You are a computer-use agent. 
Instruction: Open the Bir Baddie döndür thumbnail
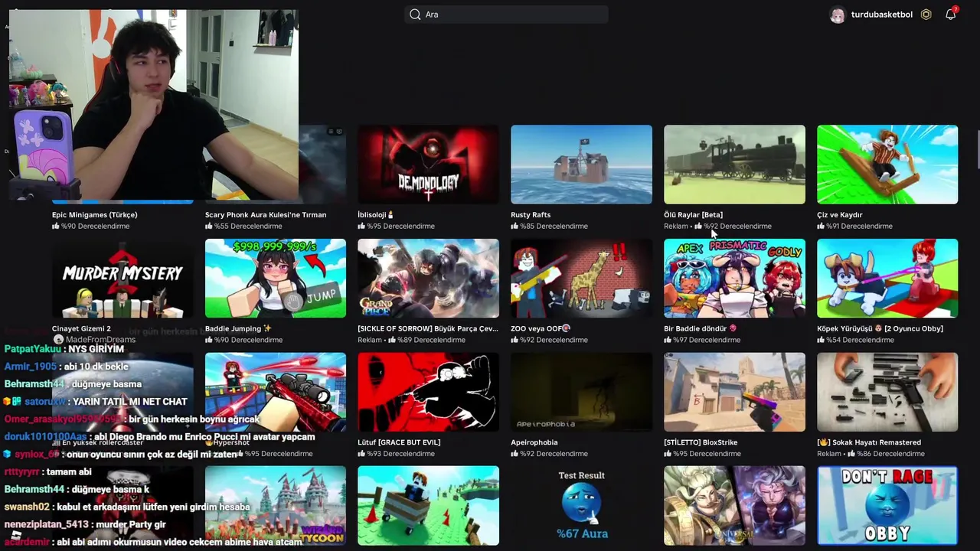734,279
